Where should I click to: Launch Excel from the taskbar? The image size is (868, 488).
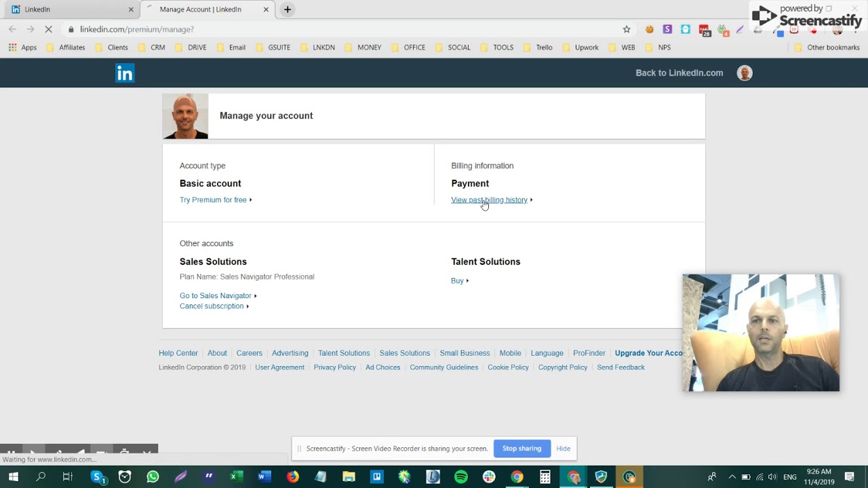(x=236, y=477)
